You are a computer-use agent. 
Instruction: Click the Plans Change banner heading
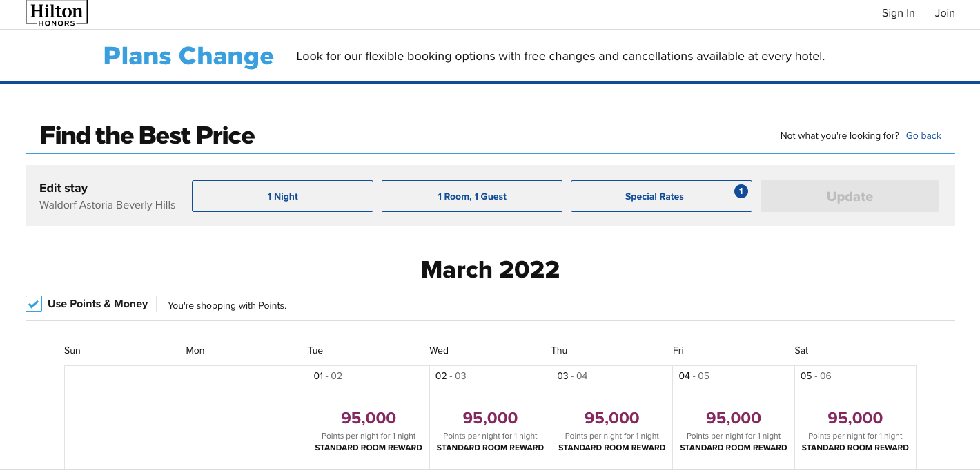(188, 56)
